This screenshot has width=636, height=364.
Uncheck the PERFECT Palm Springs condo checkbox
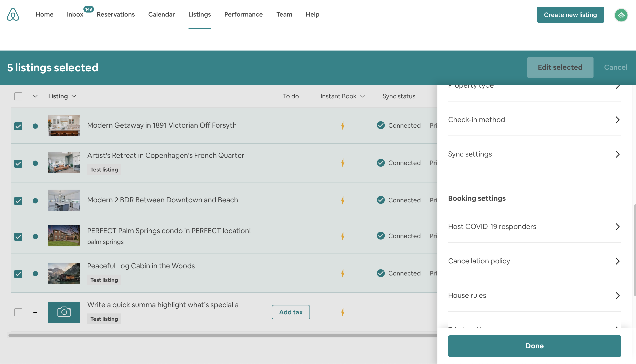18,237
